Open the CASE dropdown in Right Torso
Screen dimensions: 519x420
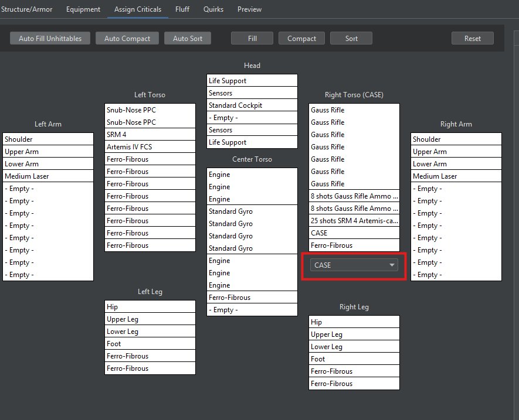[354, 265]
